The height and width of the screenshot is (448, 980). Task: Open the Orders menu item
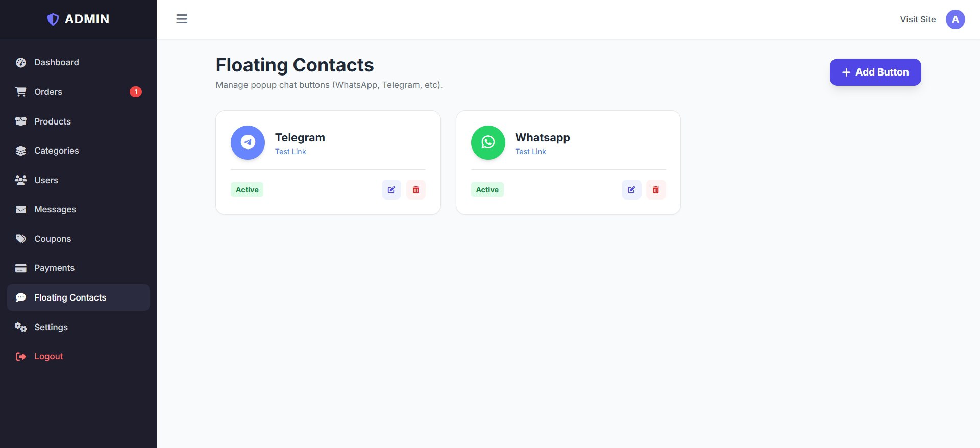point(48,92)
